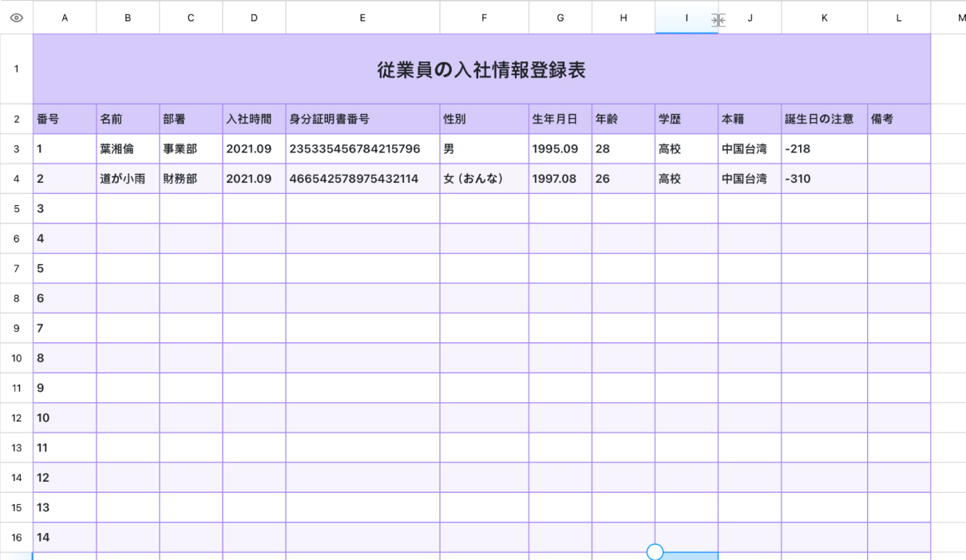966x560 pixels.
Task: Click the 備考 header cell
Action: click(899, 119)
